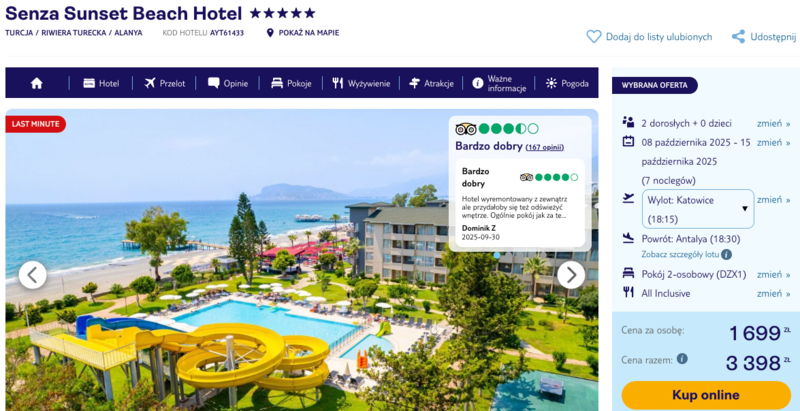
Task: Show next hotel photo with right arrow
Action: pos(571,275)
